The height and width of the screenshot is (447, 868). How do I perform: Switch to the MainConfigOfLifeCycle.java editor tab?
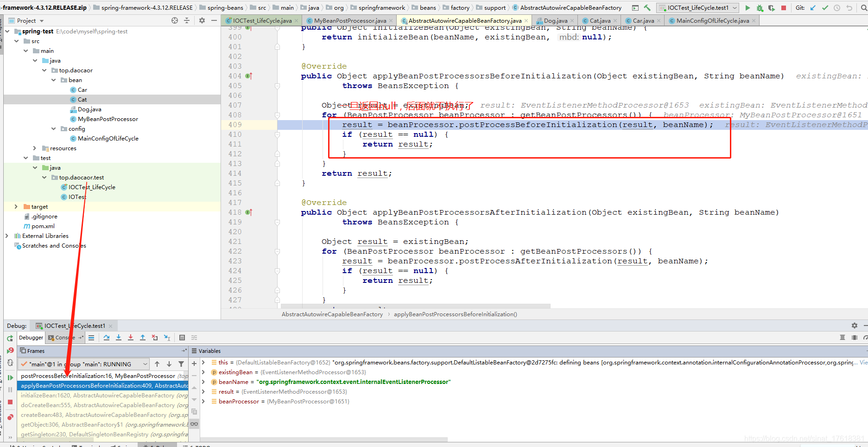(x=712, y=21)
